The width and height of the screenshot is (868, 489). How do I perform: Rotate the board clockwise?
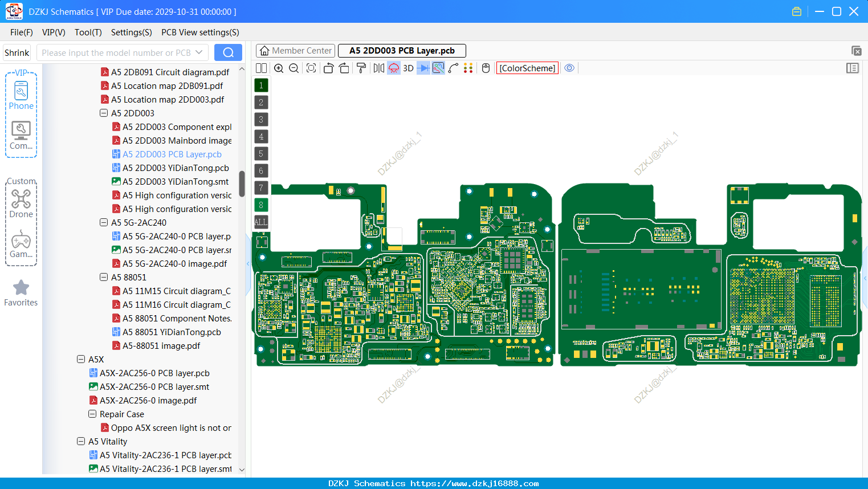(x=344, y=68)
